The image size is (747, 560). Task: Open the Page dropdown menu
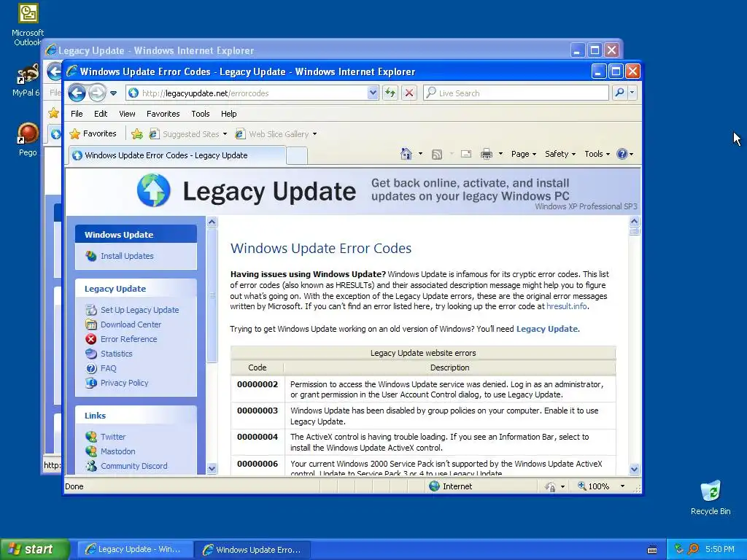[x=524, y=154]
